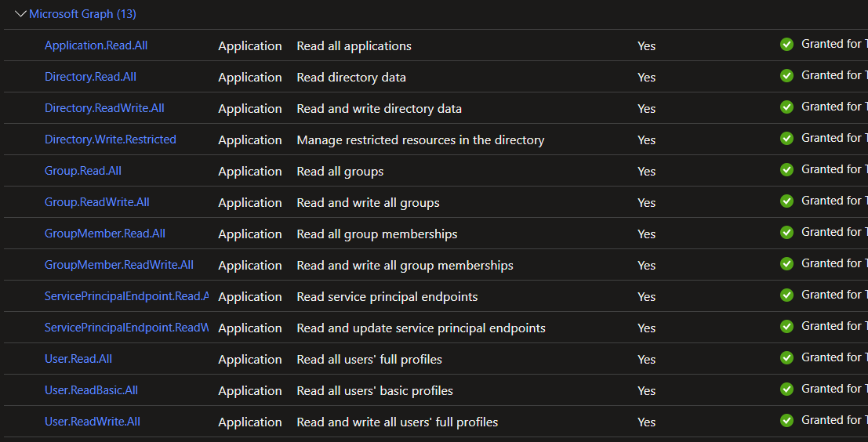Click 'Granted for' status in Group.ReadWrite.All row
This screenshot has height=442, width=868.
point(834,201)
